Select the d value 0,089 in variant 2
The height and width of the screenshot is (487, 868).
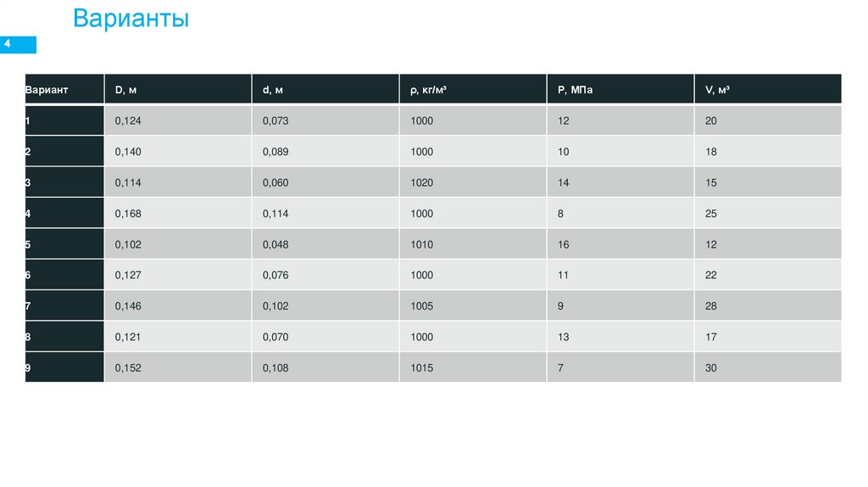(275, 152)
